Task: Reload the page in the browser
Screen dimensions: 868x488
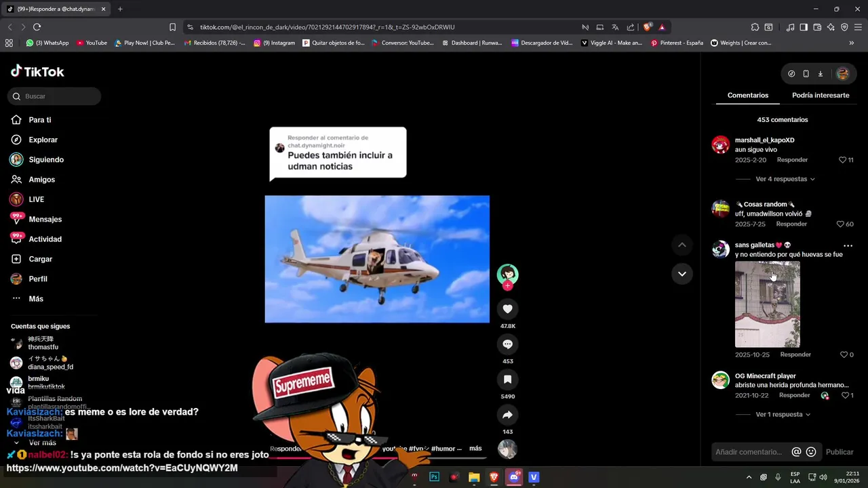Action: point(37,27)
